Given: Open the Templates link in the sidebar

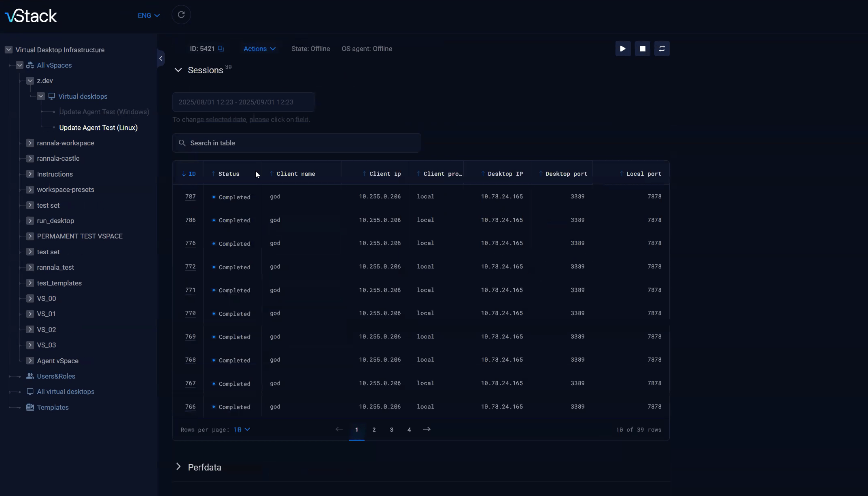Looking at the screenshot, I should [53, 407].
